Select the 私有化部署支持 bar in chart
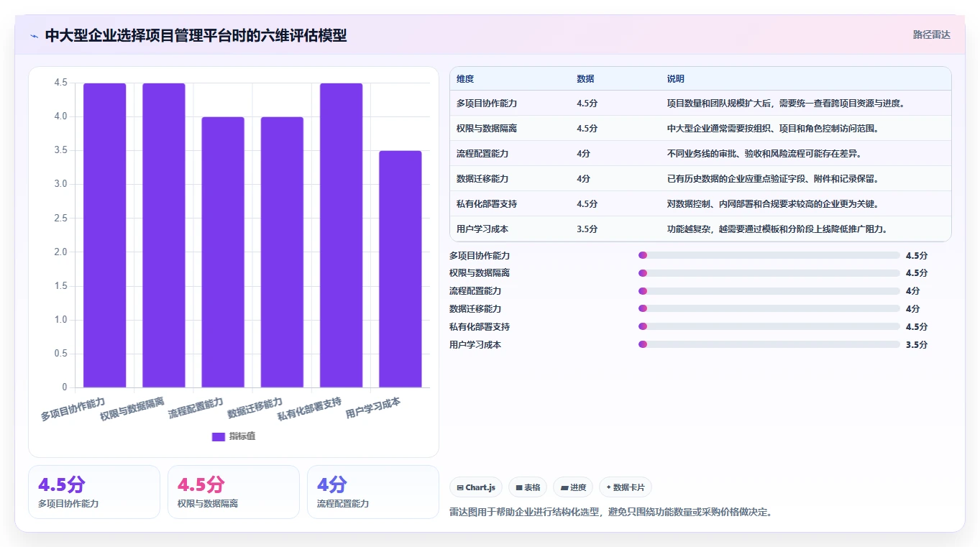This screenshot has width=980, height=547. click(x=342, y=235)
